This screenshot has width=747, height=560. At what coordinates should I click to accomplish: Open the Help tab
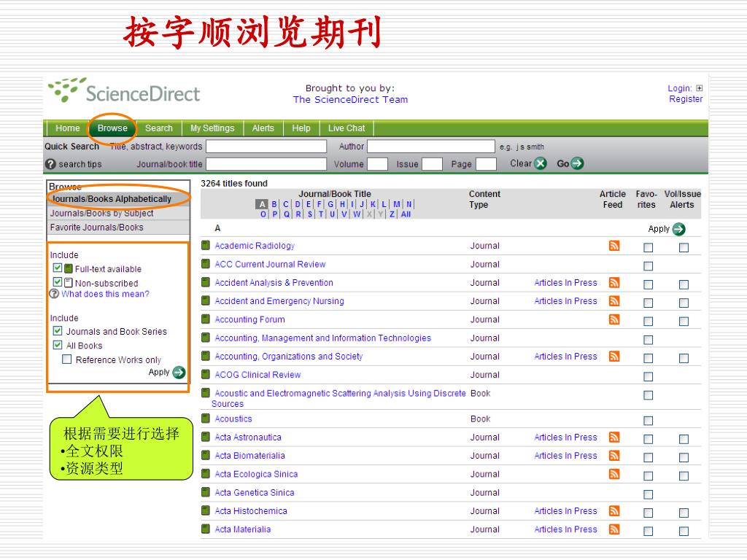301,128
